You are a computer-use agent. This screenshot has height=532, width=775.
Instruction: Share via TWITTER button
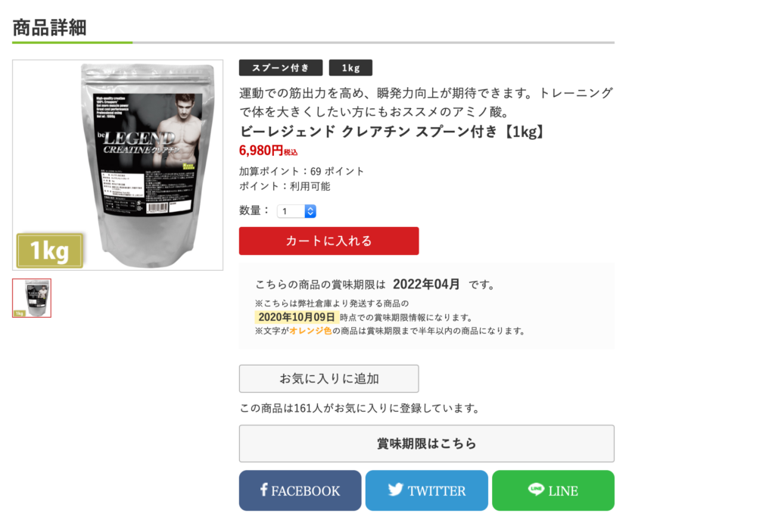(427, 490)
